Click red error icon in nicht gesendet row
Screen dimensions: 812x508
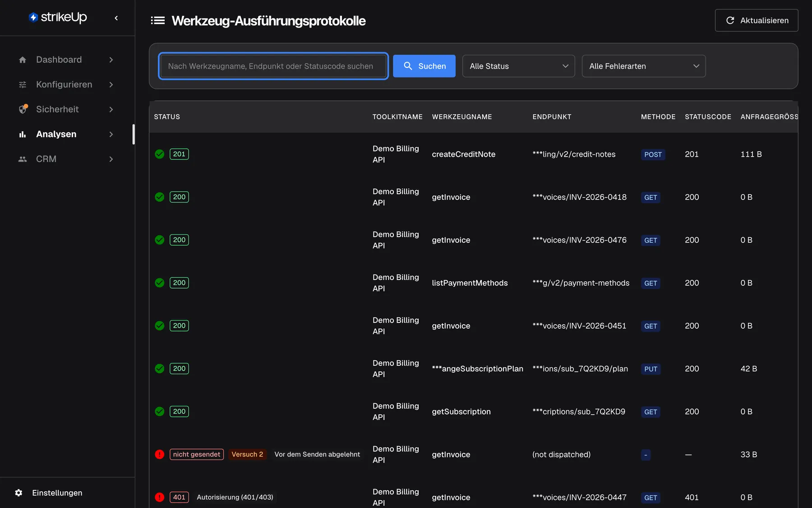[x=160, y=454]
